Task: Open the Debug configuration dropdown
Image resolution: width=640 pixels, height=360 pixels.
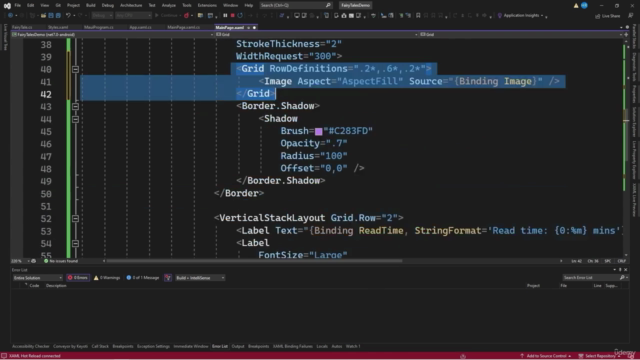Action: tap(102, 16)
